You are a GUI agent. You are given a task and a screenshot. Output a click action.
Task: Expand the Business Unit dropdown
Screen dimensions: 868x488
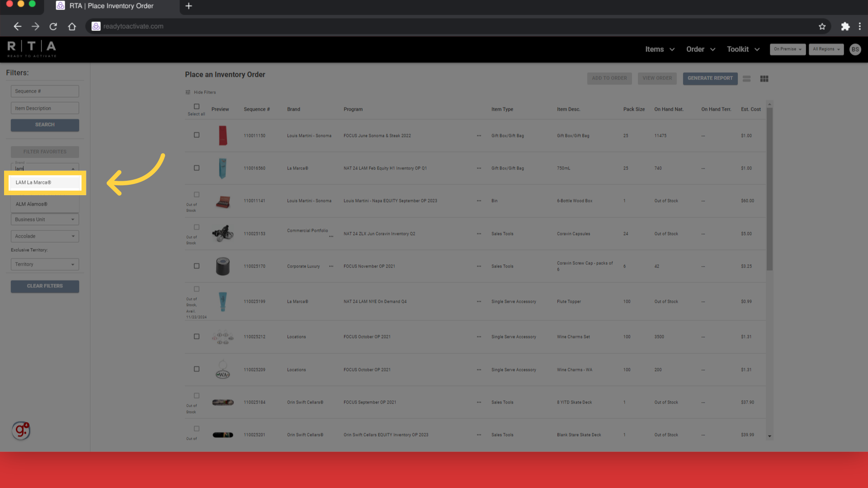click(45, 220)
